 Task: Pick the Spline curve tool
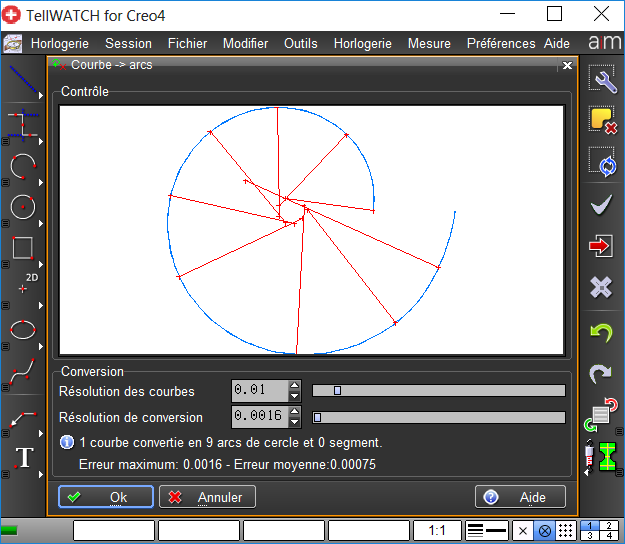point(22,373)
